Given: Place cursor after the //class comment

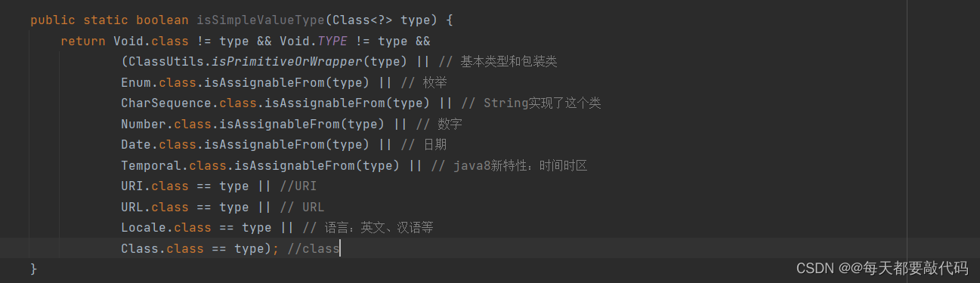Looking at the screenshot, I should tap(340, 248).
